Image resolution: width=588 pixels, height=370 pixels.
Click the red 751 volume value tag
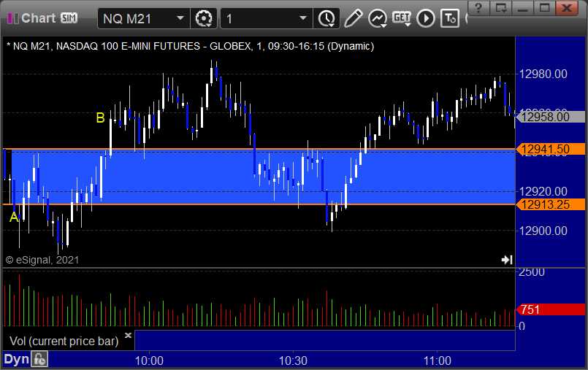tap(550, 309)
